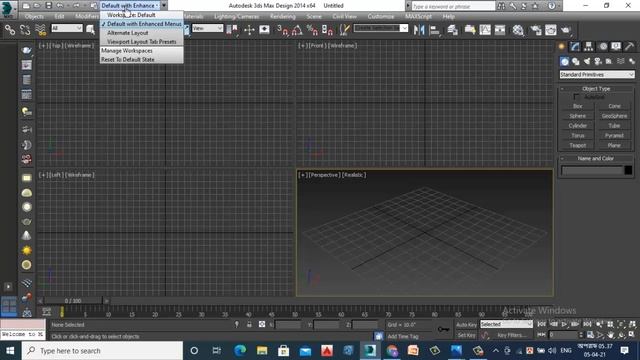The height and width of the screenshot is (360, 640).
Task: Click the Teapot object type button
Action: pos(578,145)
